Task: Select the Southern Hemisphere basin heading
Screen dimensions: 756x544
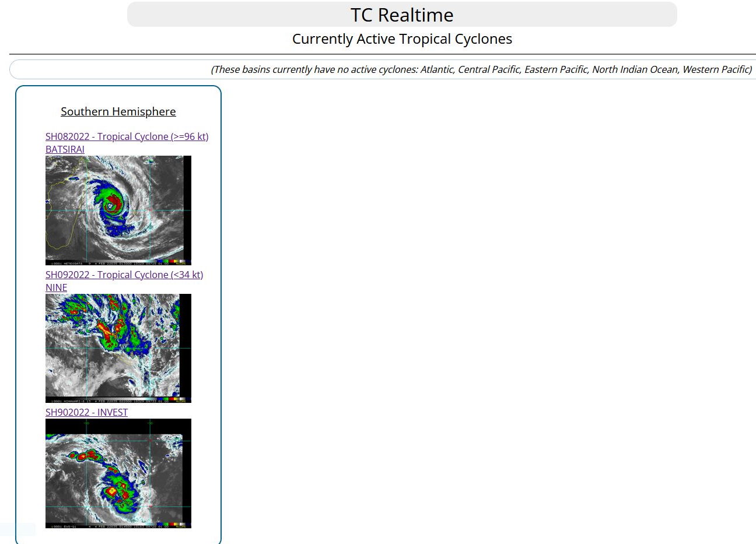Action: point(118,111)
